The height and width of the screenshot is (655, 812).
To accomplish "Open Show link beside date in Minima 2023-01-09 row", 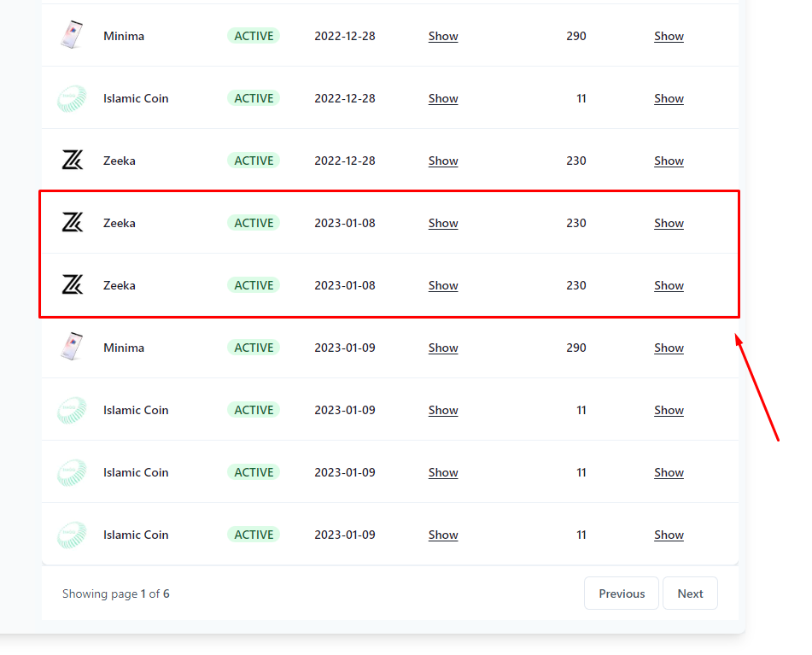I will 443,348.
